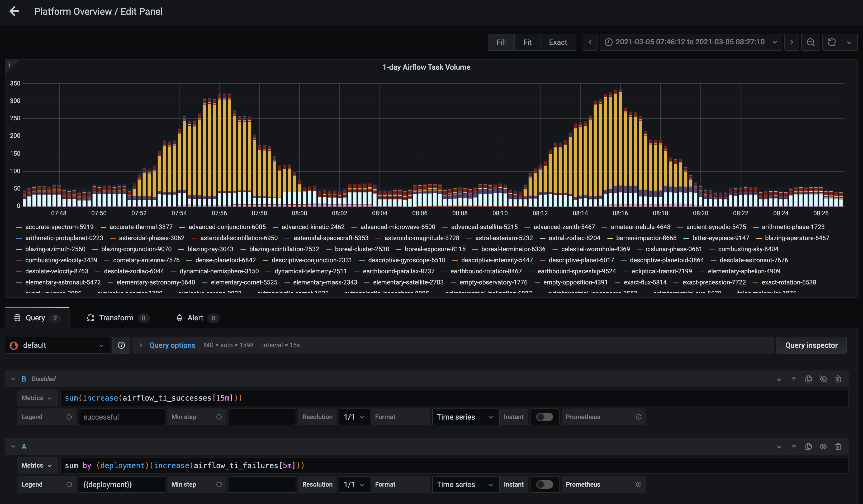Click the Query options link
The width and height of the screenshot is (863, 504).
coord(172,345)
